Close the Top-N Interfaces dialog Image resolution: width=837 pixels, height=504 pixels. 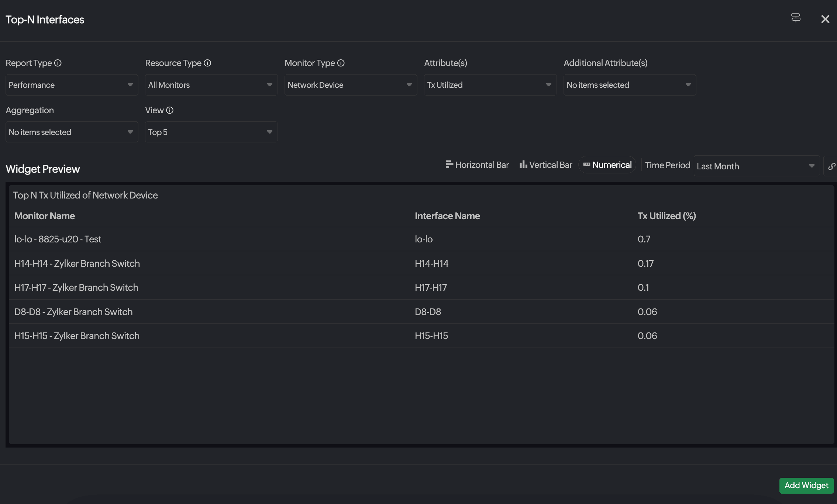[x=825, y=19]
